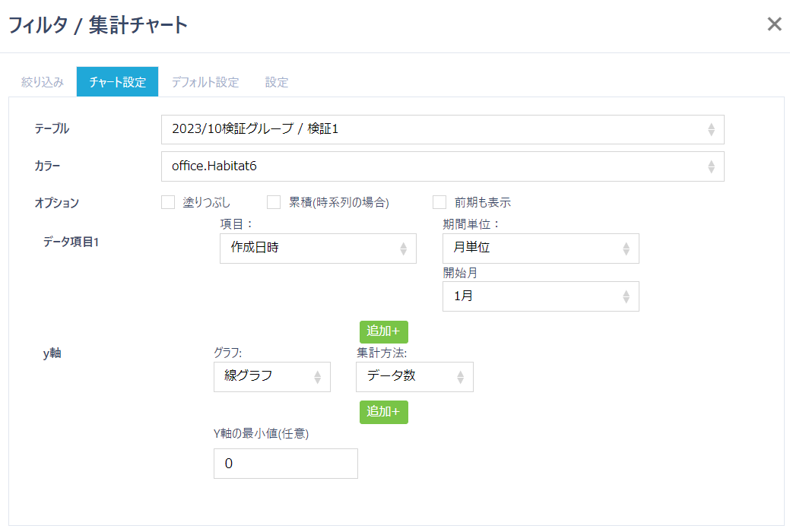
Task: Click the upper 追加+ button
Action: 383,331
